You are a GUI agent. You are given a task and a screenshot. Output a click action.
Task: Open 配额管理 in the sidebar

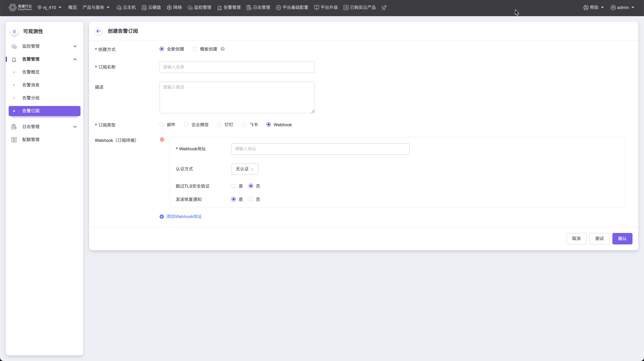tap(31, 140)
